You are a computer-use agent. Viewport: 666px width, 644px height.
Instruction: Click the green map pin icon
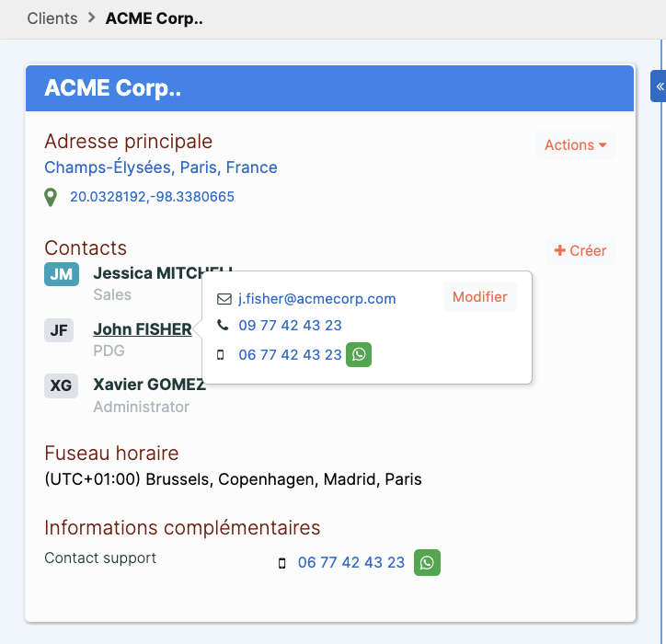tap(51, 197)
